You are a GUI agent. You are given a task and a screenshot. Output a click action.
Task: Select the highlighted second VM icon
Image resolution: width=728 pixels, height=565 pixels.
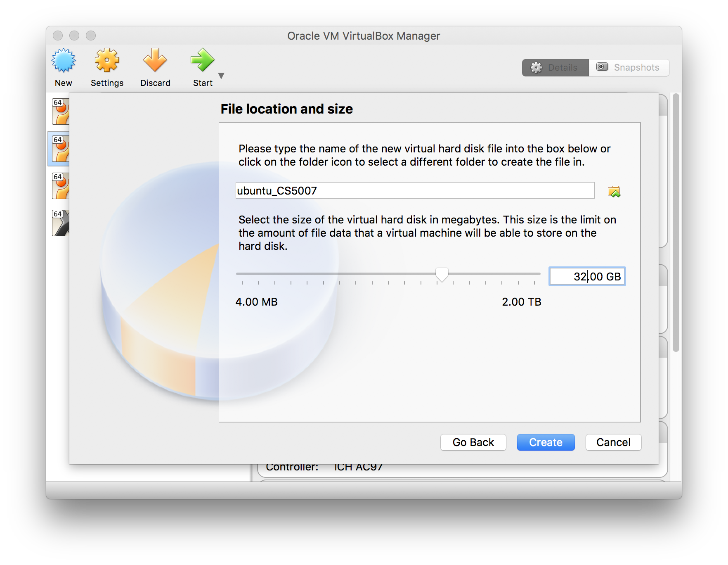tap(60, 149)
